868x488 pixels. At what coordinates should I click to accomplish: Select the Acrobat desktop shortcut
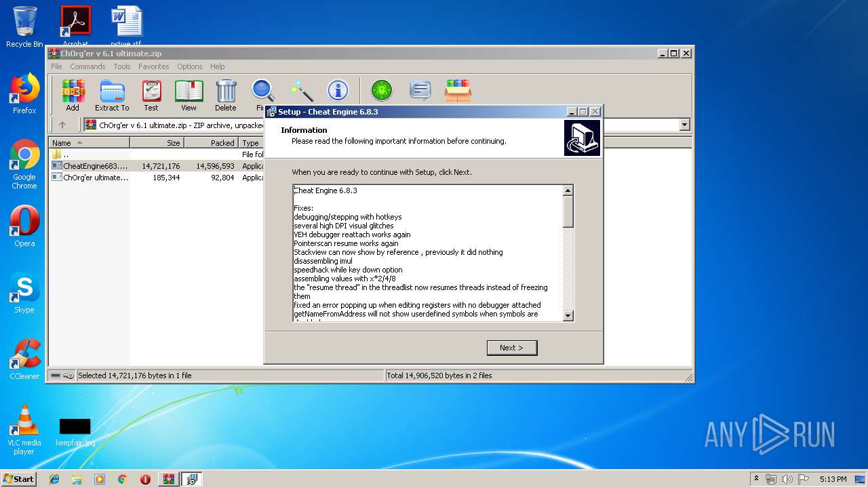click(x=75, y=26)
